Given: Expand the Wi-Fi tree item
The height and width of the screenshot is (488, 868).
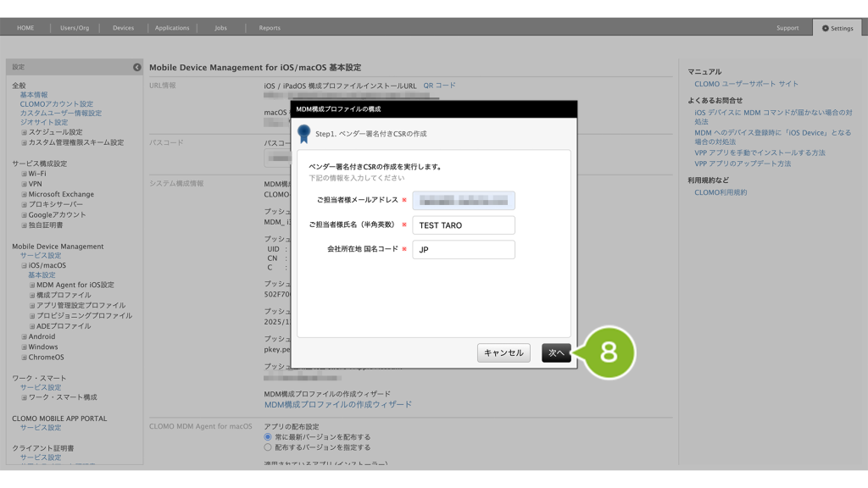Looking at the screenshot, I should pos(25,174).
